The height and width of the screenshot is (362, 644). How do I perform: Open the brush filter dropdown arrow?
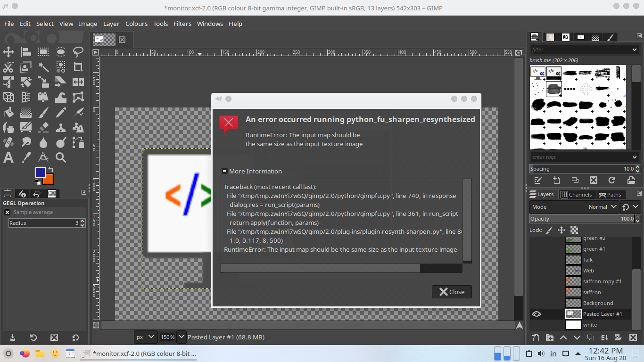coord(635,49)
